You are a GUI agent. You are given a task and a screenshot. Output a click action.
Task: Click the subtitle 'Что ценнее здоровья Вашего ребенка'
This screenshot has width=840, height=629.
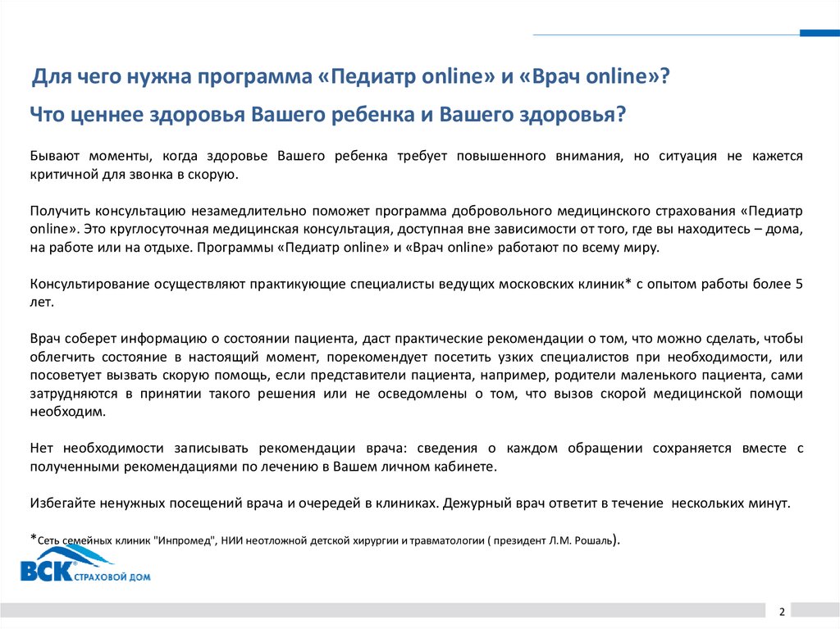[x=327, y=114]
